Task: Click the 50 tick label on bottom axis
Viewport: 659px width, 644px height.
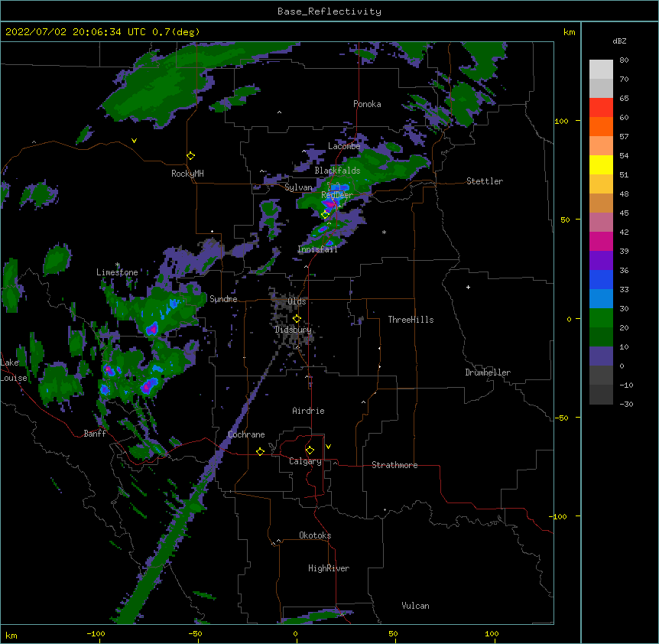Action: (393, 633)
